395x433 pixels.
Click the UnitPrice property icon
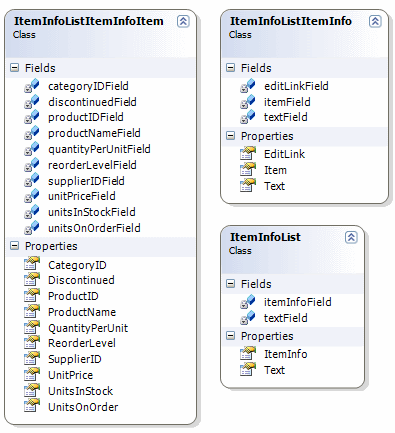coord(32,374)
